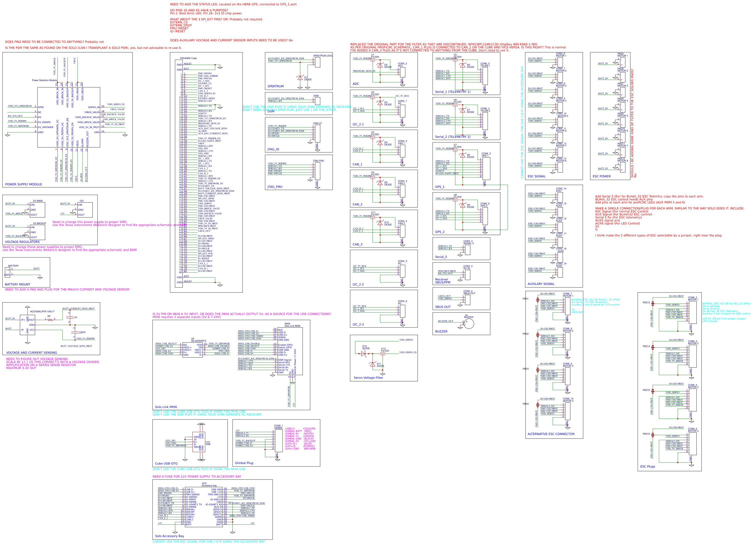Click the Serial_2 (TELEMETRY 2) label
The width and height of the screenshot is (756, 546).
click(x=453, y=137)
